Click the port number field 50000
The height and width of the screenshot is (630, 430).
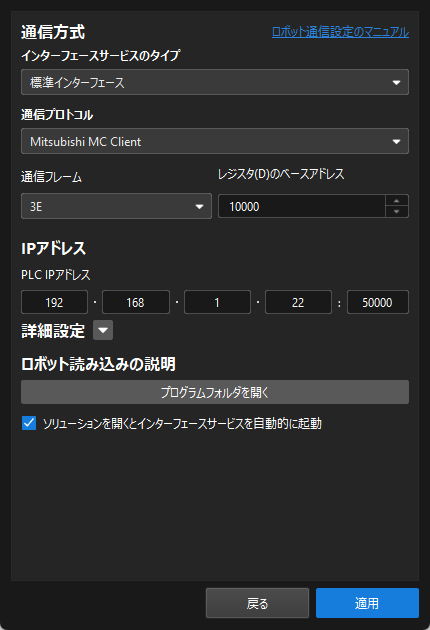tap(378, 302)
